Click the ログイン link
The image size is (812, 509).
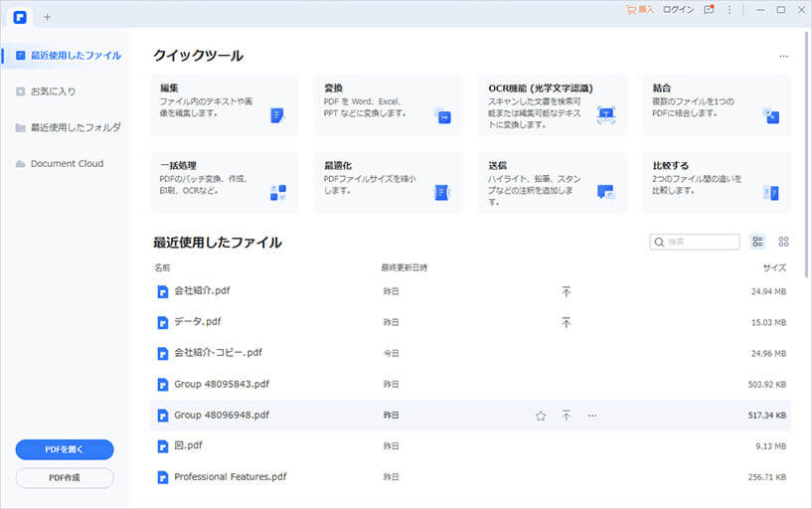coord(678,10)
